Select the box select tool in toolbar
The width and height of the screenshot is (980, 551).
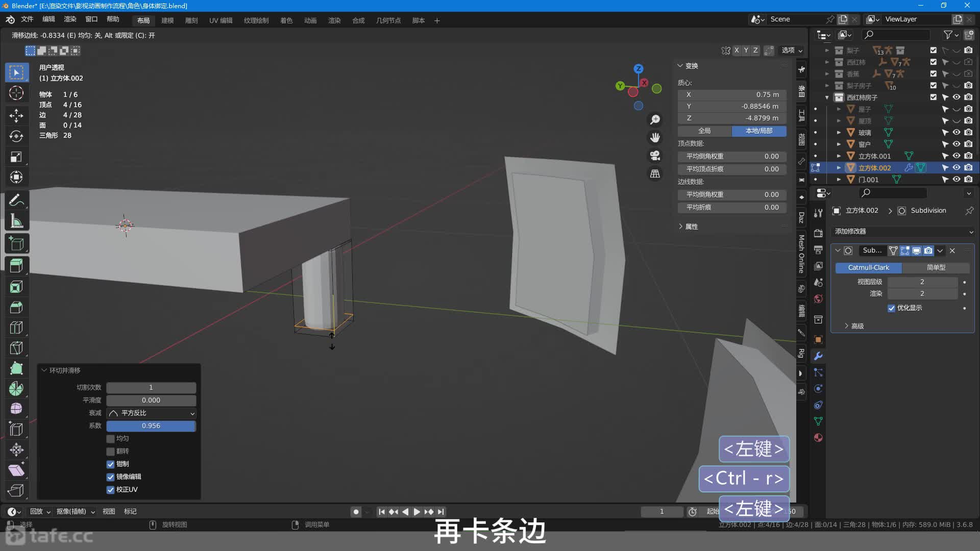coord(16,72)
